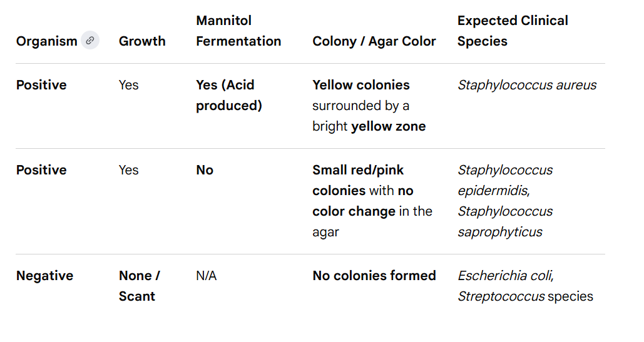Select the Organism column header
Screen dimensions: 644x342
click(x=47, y=41)
